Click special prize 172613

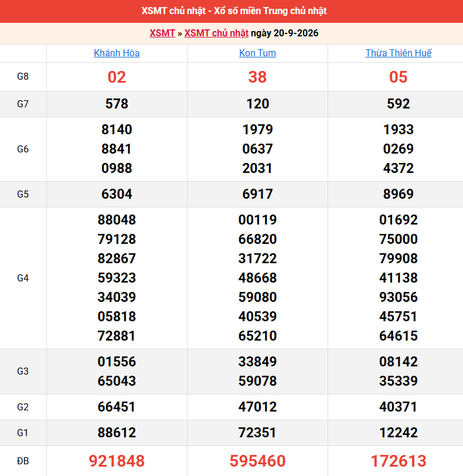point(399,461)
